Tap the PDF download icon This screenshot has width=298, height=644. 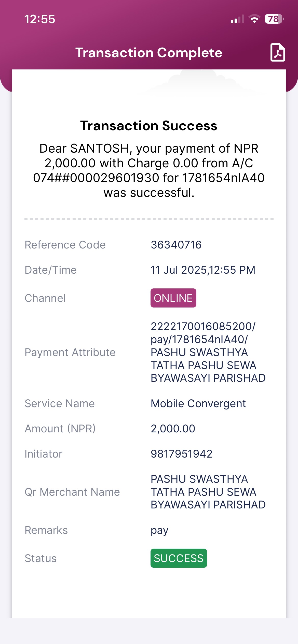tap(278, 52)
